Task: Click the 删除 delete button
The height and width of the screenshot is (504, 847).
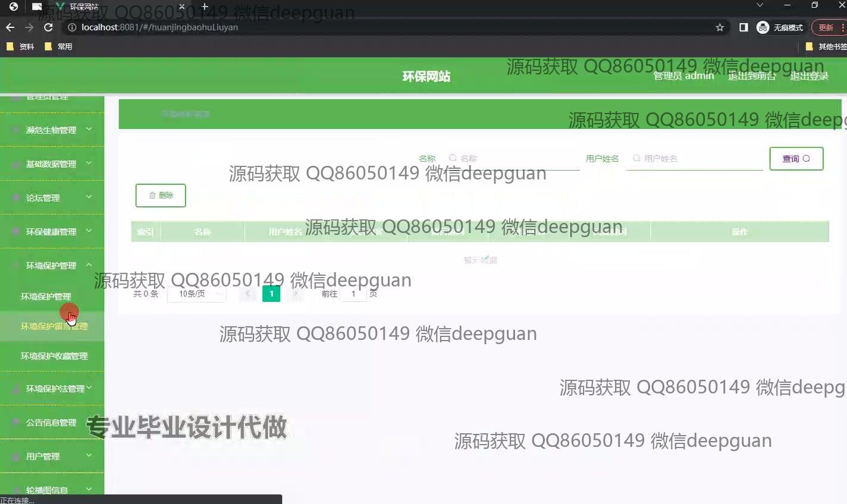Action: click(x=161, y=195)
